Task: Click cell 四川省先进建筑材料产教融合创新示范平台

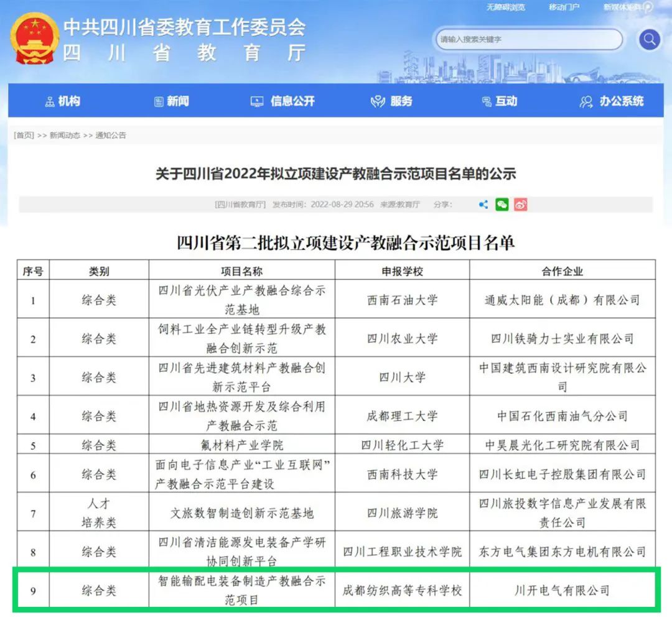Action: (241, 377)
